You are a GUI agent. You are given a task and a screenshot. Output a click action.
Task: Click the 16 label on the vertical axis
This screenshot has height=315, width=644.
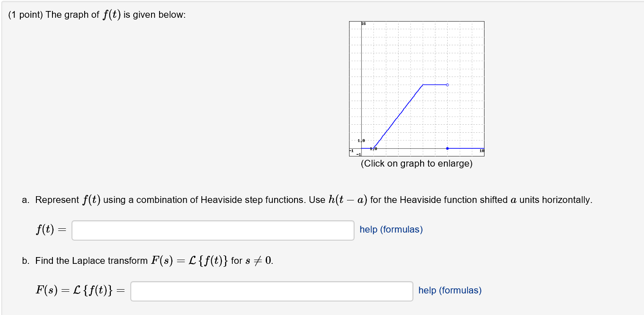363,23
